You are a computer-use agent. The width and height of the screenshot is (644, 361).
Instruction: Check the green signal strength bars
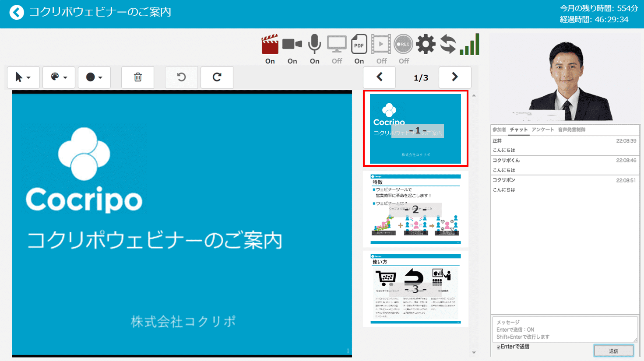(x=470, y=44)
